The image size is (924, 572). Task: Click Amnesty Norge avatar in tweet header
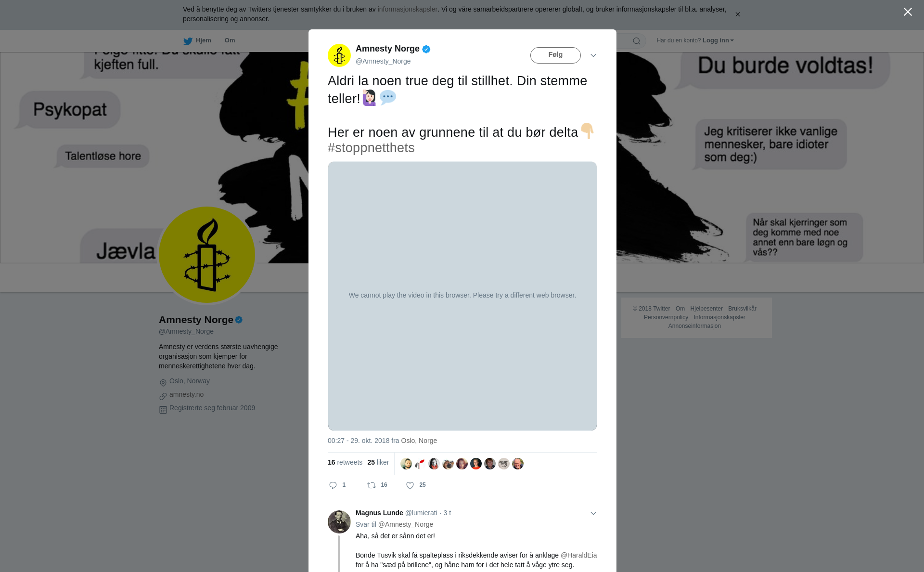point(339,55)
